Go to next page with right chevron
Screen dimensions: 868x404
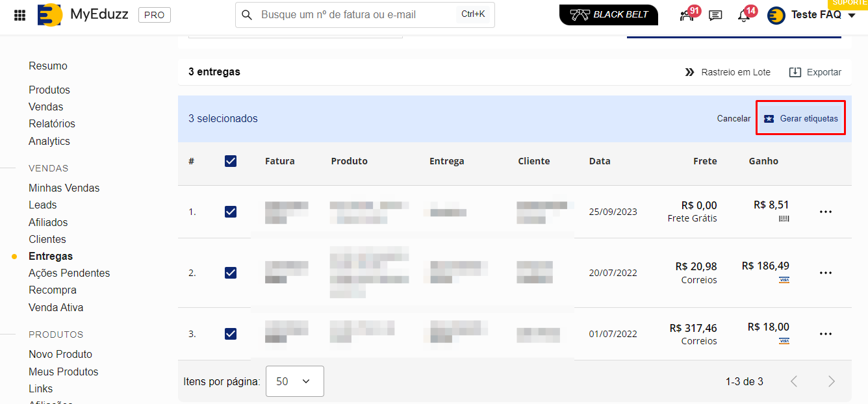(x=831, y=381)
